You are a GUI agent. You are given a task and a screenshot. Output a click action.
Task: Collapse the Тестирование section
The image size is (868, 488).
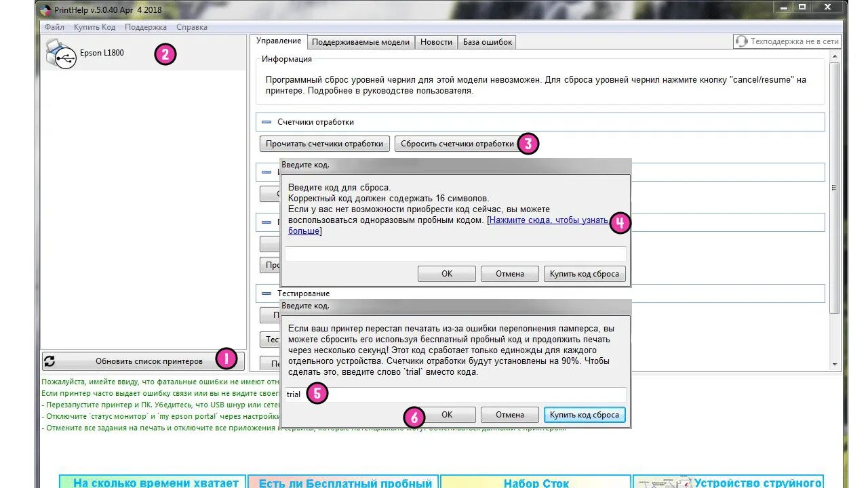[266, 293]
